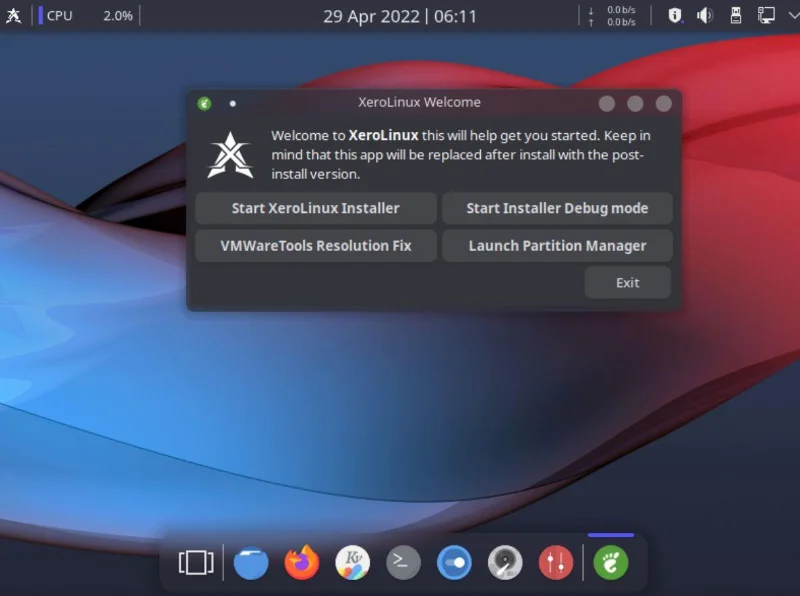Open the disk utility icon in dock
Image resolution: width=800 pixels, height=596 pixels.
pyautogui.click(x=505, y=562)
